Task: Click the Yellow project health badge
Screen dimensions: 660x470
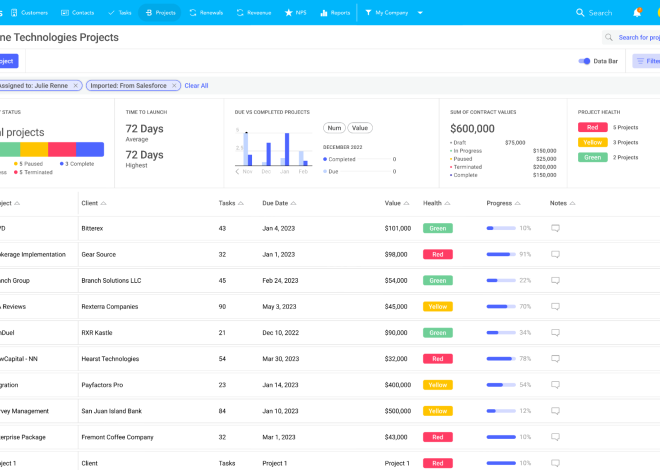Action: coord(593,142)
